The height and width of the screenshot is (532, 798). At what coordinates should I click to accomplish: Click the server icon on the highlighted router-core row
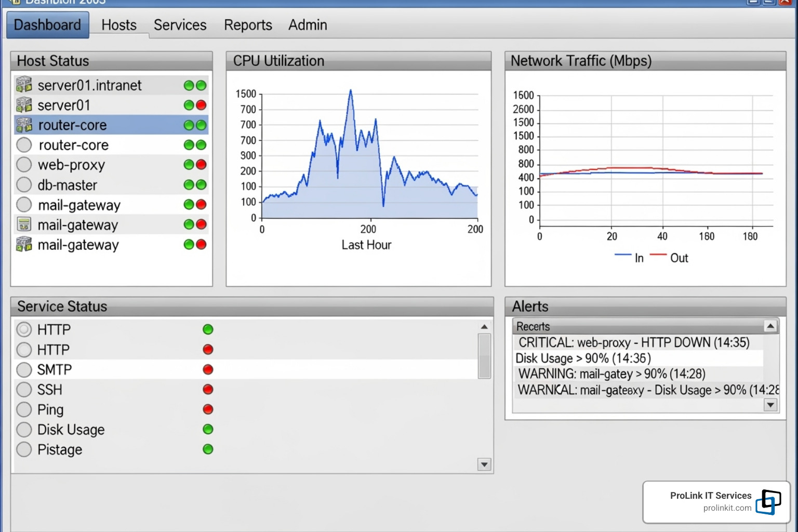[24, 125]
